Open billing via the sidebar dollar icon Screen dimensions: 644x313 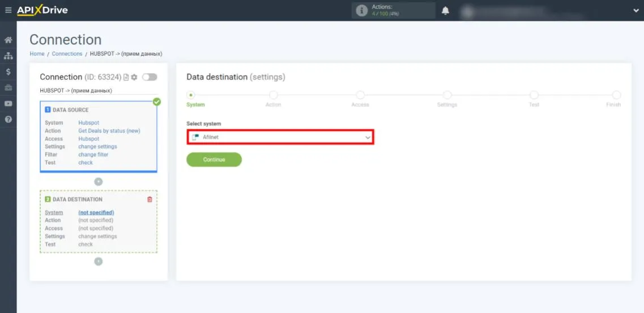8,72
